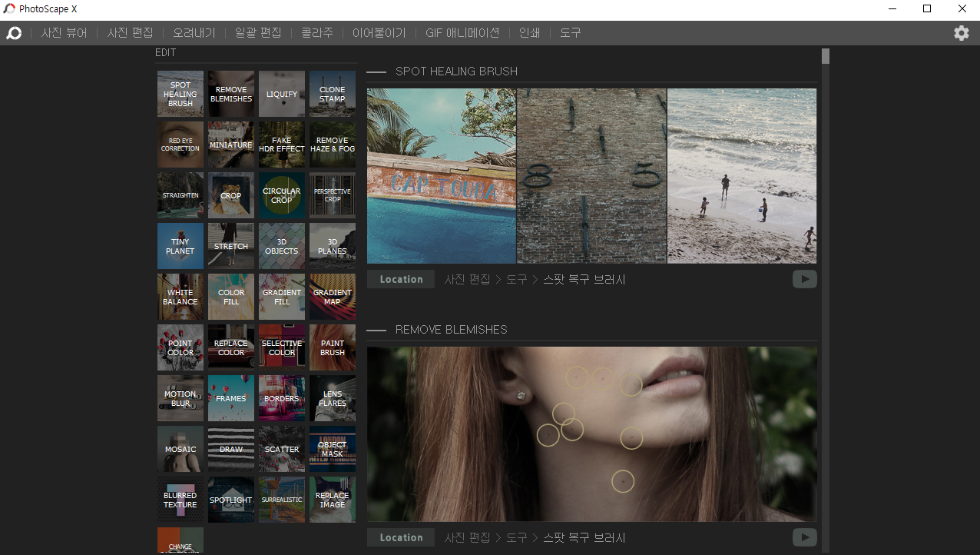The height and width of the screenshot is (555, 980).
Task: Open the Clone Stamp tool
Action: coord(332,94)
